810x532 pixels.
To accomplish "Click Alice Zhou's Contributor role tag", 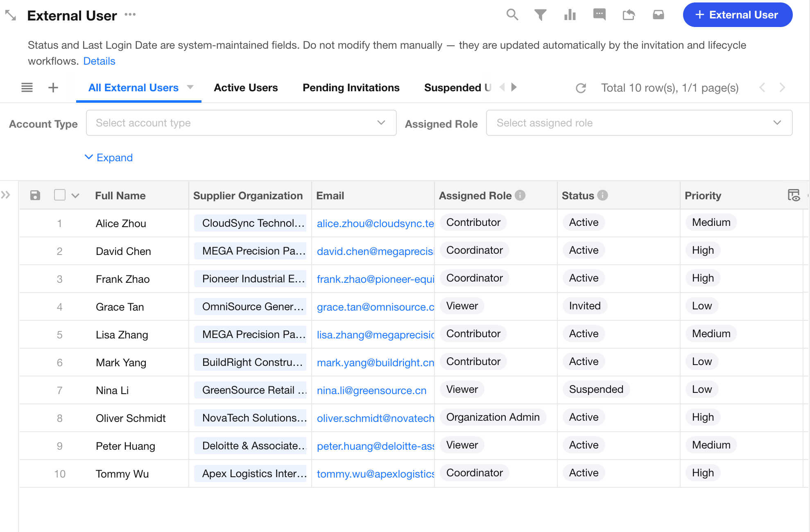I will tap(473, 222).
